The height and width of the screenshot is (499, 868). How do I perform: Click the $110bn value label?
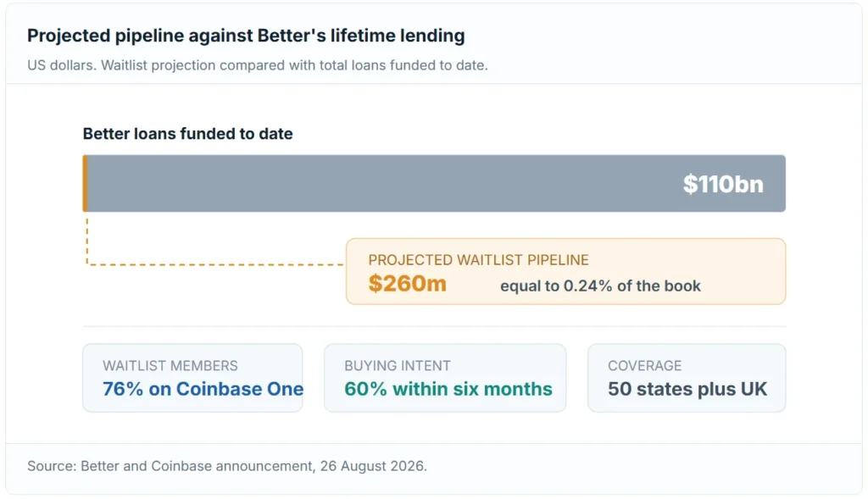(723, 184)
